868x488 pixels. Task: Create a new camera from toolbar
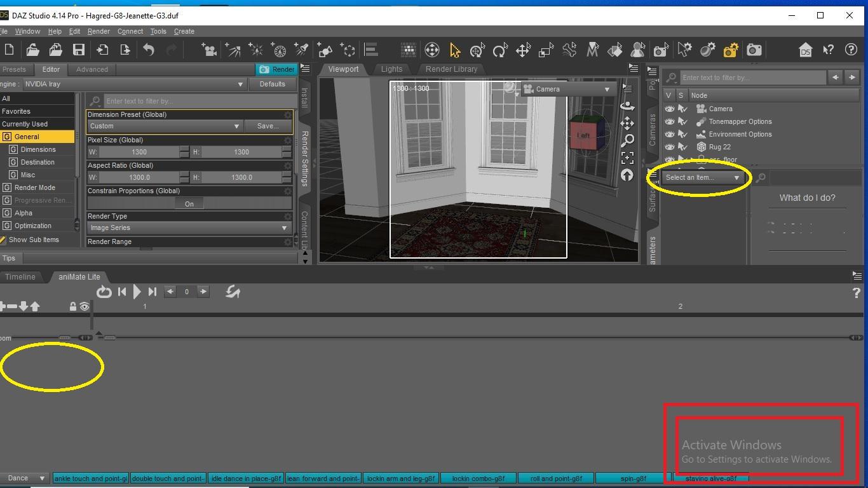[209, 50]
